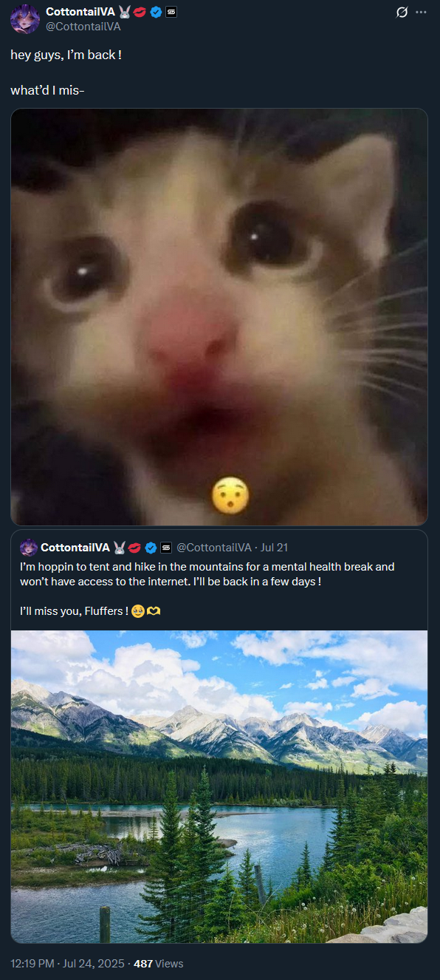Open the mountain lake landscape photo

pyautogui.click(x=219, y=786)
